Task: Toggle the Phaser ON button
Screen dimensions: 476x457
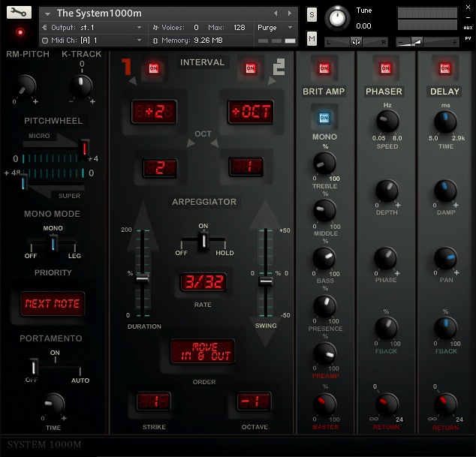Action: click(386, 68)
